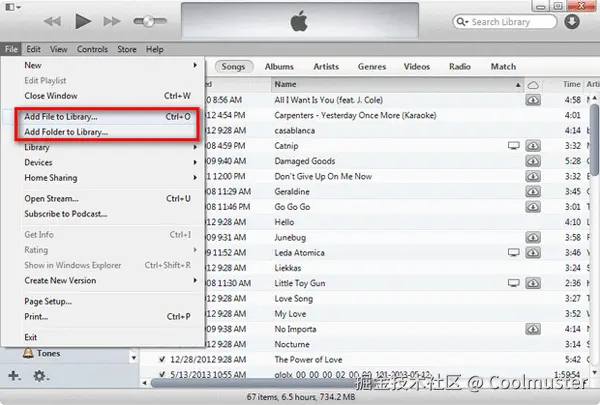Switch to the Songs tab
The height and width of the screenshot is (405, 600).
tap(233, 67)
